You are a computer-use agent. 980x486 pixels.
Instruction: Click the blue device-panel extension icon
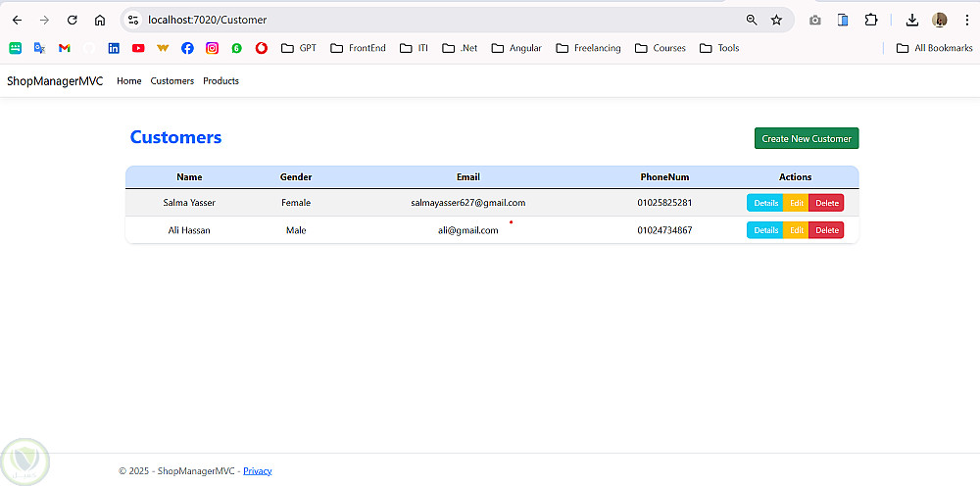[x=843, y=20]
